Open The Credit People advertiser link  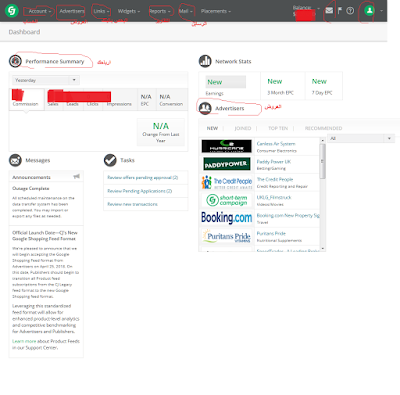tap(275, 179)
